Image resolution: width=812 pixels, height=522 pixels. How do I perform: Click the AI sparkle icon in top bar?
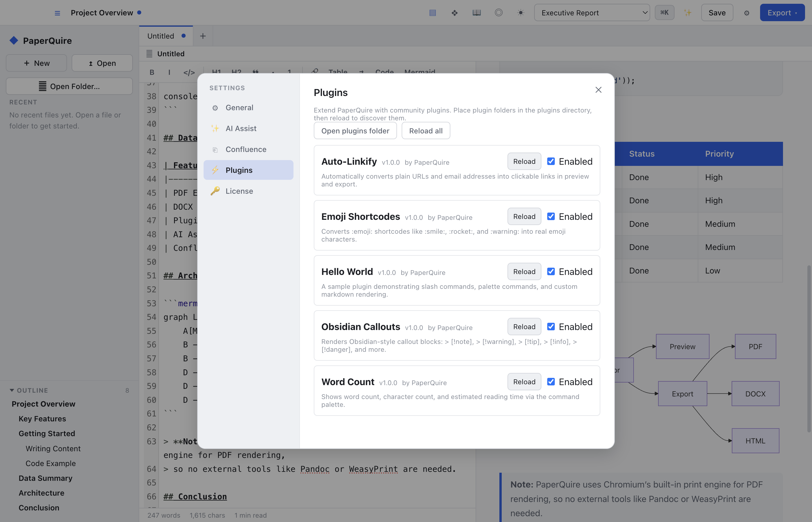688,13
